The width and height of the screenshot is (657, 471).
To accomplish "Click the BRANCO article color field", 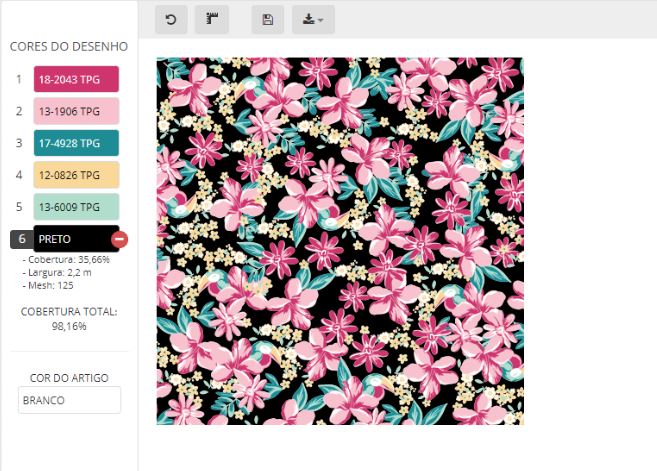I will (x=69, y=400).
